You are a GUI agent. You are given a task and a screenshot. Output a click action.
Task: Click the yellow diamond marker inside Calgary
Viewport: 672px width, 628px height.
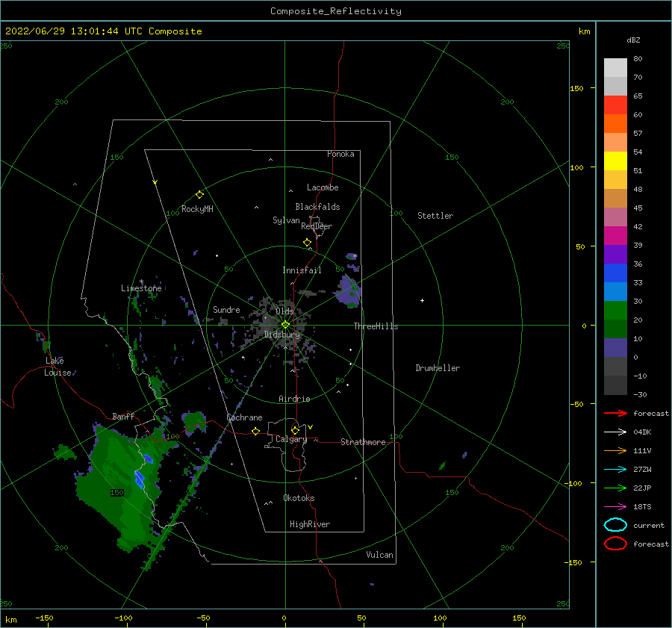(295, 430)
